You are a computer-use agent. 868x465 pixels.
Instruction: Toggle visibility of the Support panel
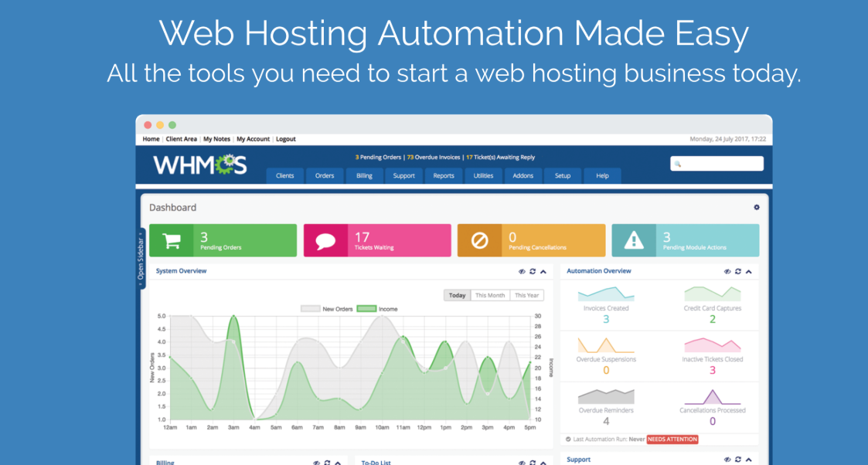[726, 459]
